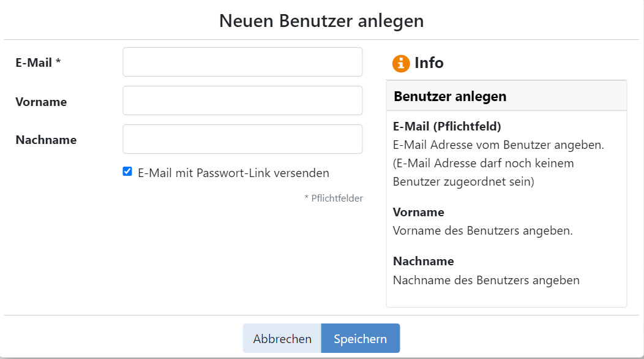Click 'Nachname des Benutzers angeben' help text
This screenshot has width=644, height=359.
(x=486, y=281)
